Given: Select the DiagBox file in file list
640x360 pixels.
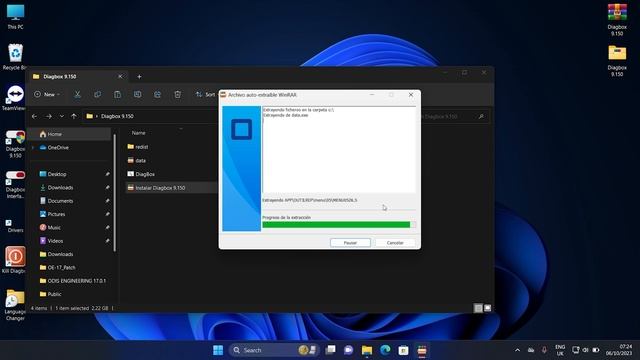Looking at the screenshot, I should pos(145,174).
